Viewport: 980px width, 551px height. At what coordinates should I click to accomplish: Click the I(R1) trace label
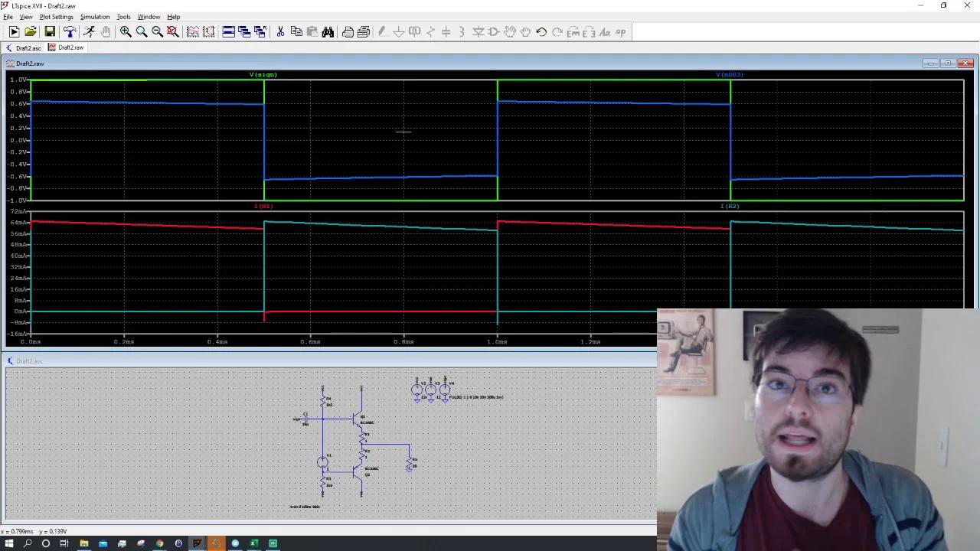(x=263, y=206)
